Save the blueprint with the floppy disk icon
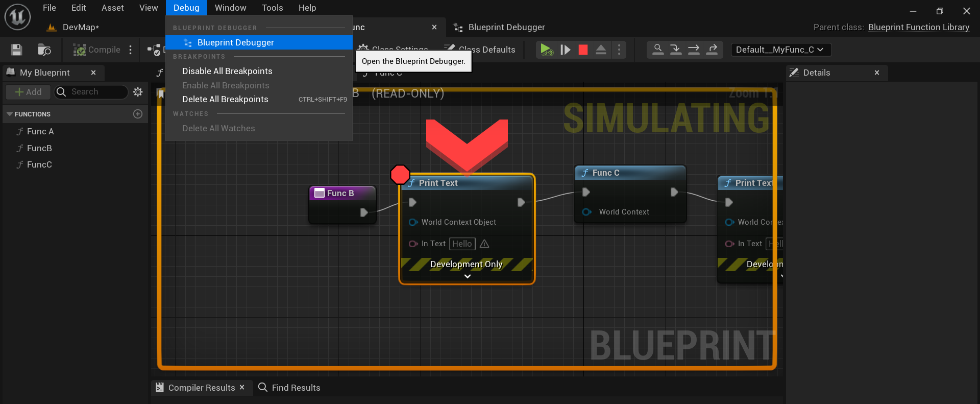The width and height of the screenshot is (980, 404). pyautogui.click(x=17, y=50)
